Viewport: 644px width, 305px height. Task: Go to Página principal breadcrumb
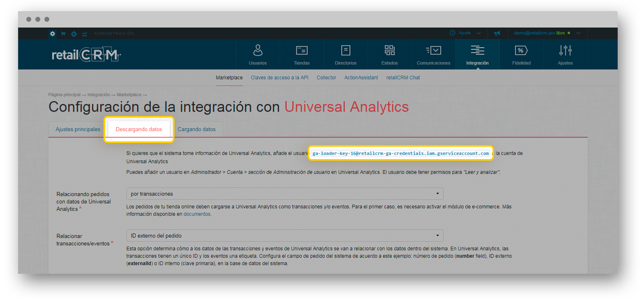(65, 95)
